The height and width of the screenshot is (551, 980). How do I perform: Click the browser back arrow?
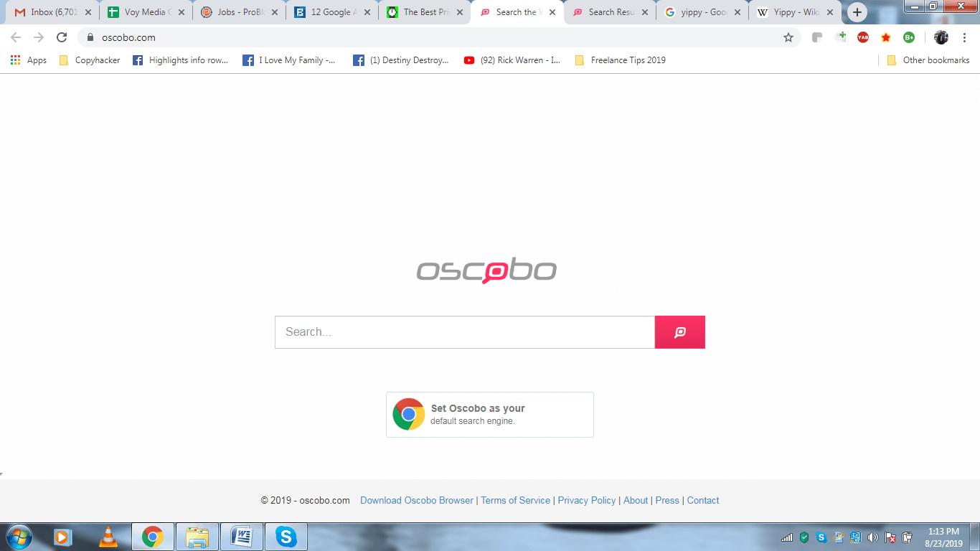tap(16, 37)
